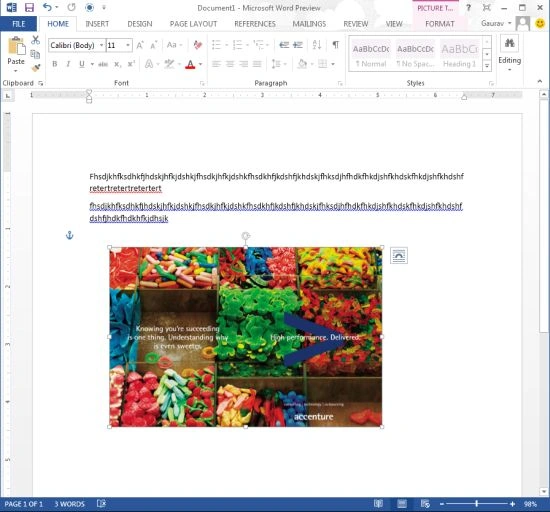The width and height of the screenshot is (550, 512).
Task: Grow font size with the large A icon
Action: click(140, 45)
